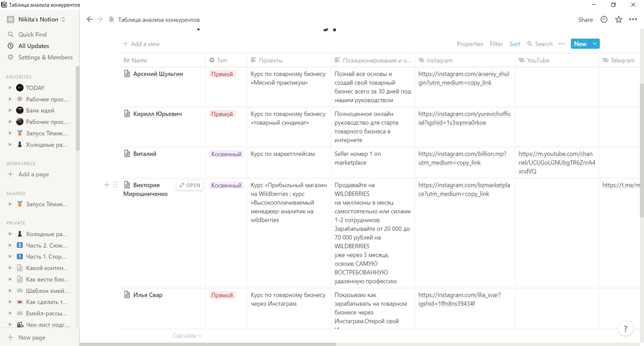
Task: Open the Calculate dropdown under the table
Action: [x=187, y=336]
